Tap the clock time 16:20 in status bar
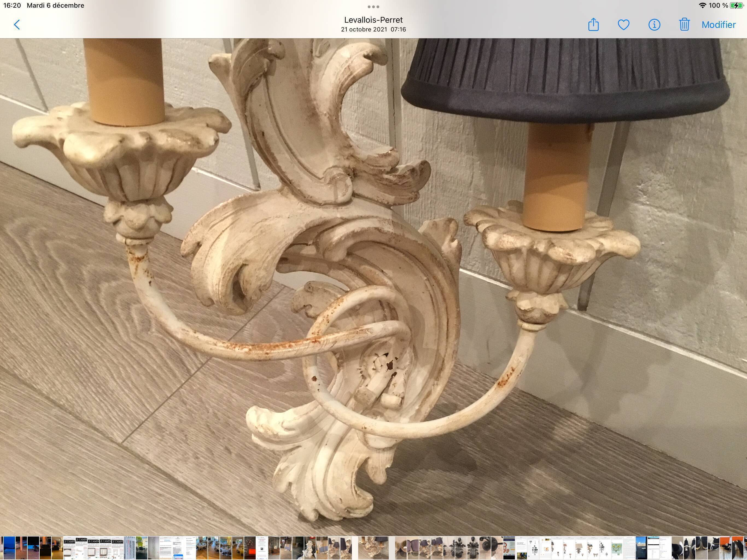 [x=12, y=5]
